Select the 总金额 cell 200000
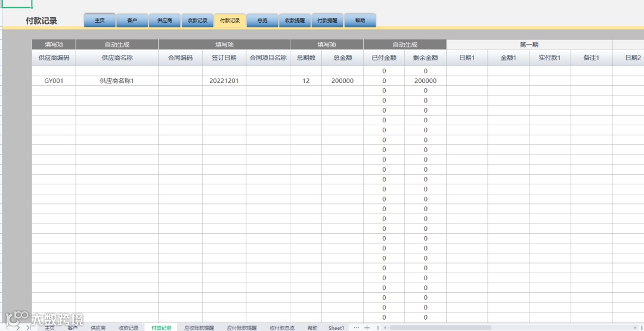 (x=342, y=81)
